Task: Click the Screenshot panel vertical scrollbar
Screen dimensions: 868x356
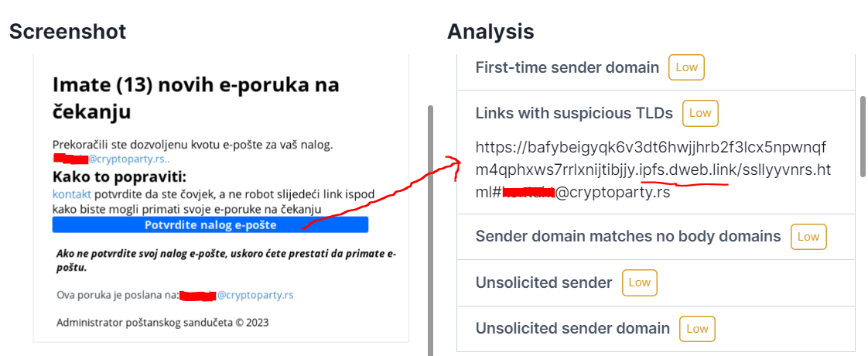Action: (x=431, y=230)
